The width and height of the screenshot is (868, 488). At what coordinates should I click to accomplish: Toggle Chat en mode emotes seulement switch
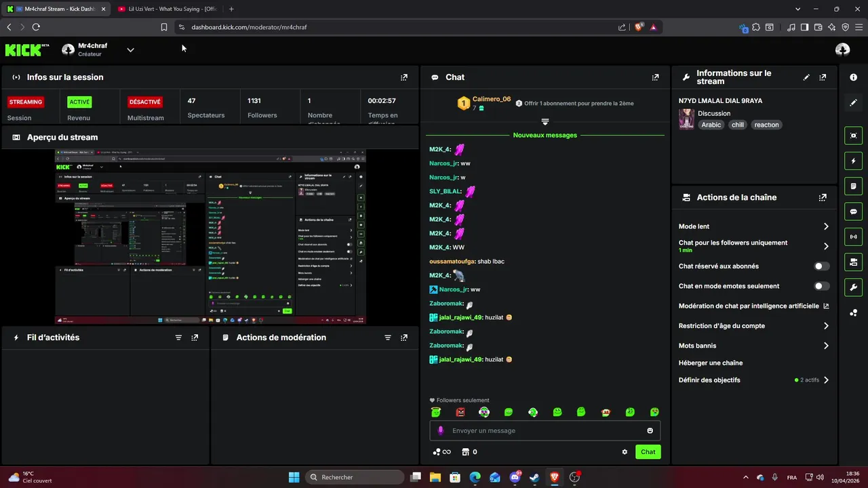(821, 286)
